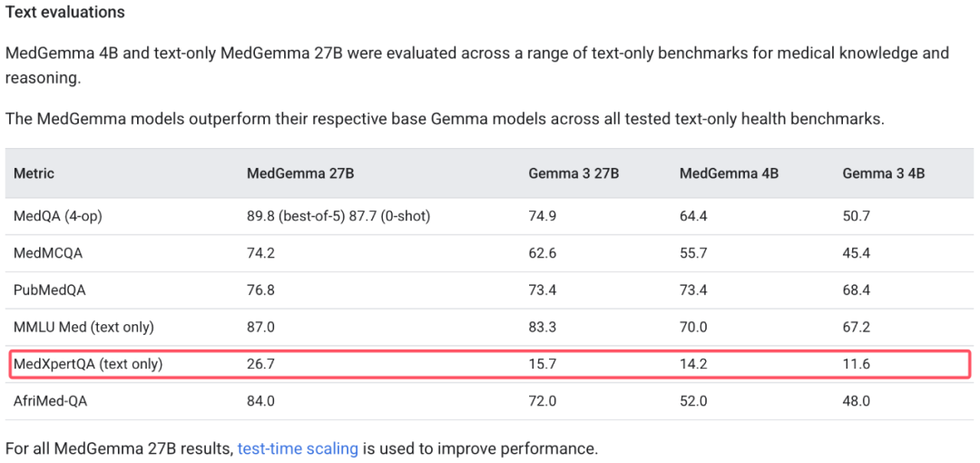Click the 68.4 PubMedQA Gemma 3 4B cell
This screenshot has width=980, height=463.
tap(857, 291)
